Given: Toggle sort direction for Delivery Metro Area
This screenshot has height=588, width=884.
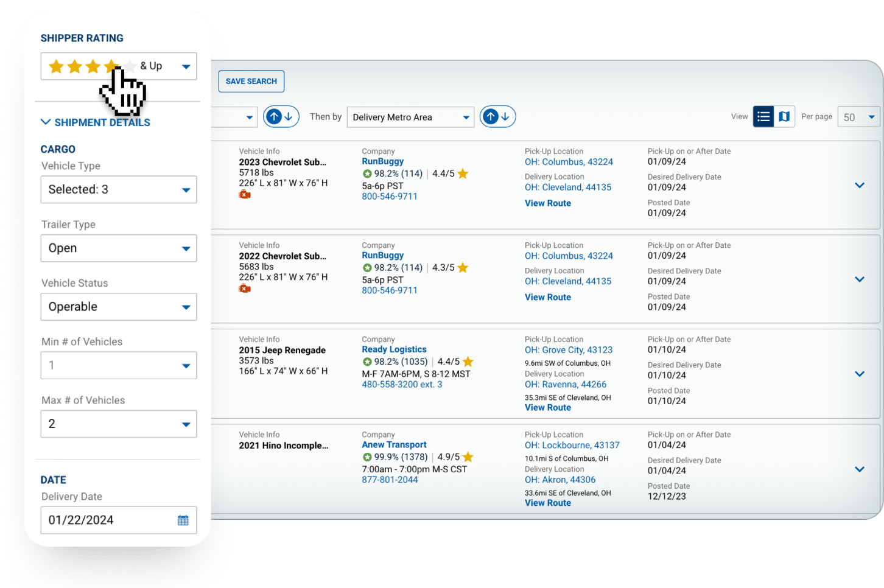Looking at the screenshot, I should 497,116.
